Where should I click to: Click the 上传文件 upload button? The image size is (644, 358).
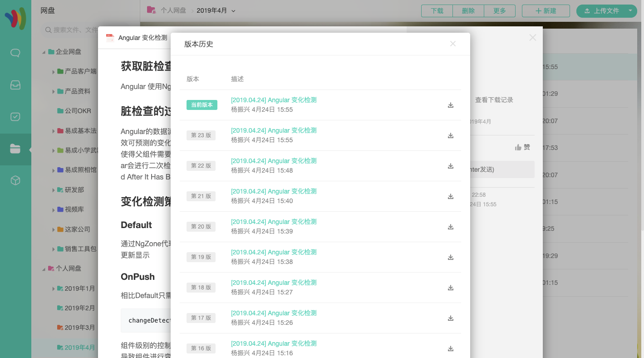601,11
